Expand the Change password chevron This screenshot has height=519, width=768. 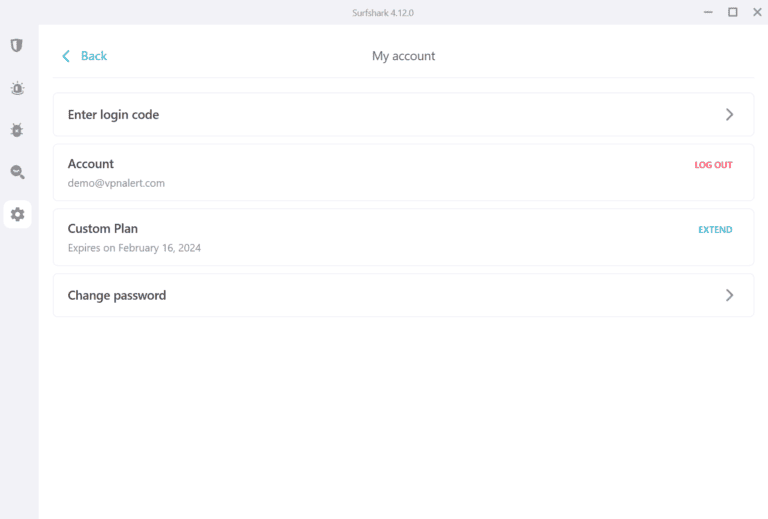coord(729,296)
